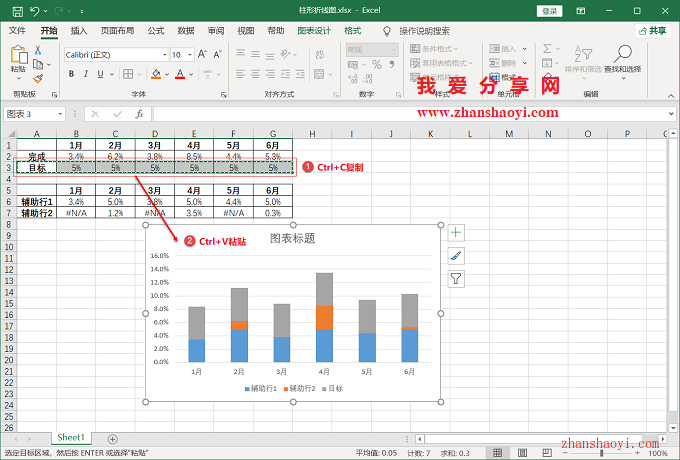Increase font size with larger A icon
680x460 pixels.
coord(202,55)
